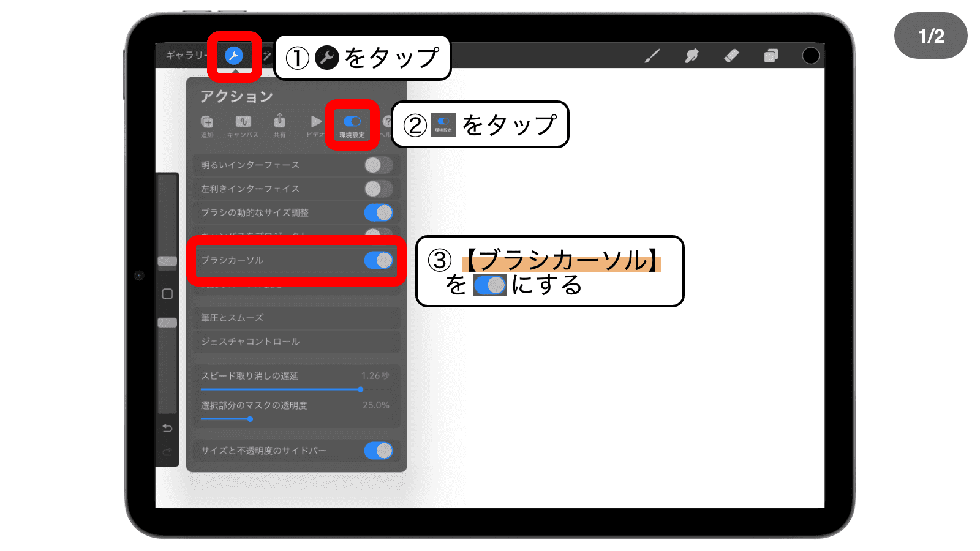The width and height of the screenshot is (980, 551).
Task: Open ジェスチャコントロール settings
Action: pos(296,342)
